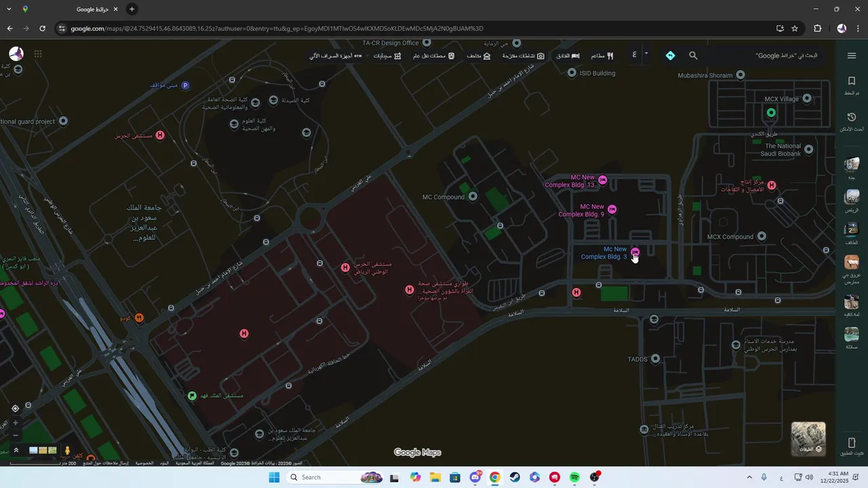The width and height of the screenshot is (868, 488).
Task: Select the MC New Complex Bldg. 13 pin
Action: [x=602, y=180]
